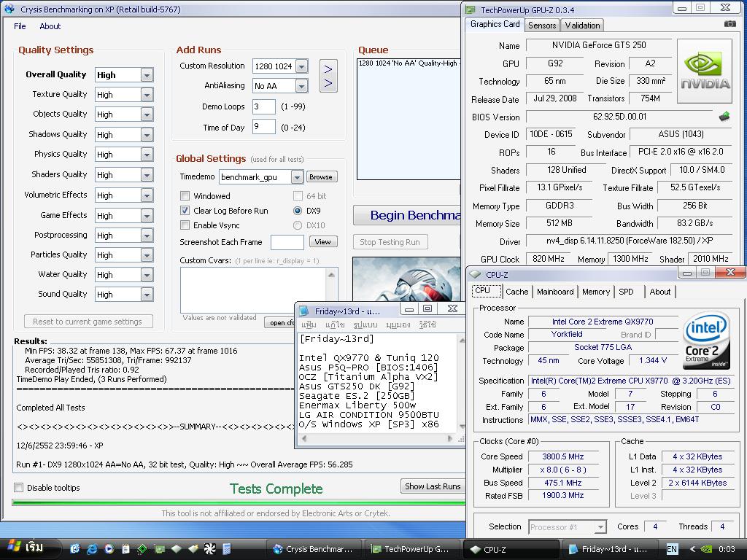Click Show Last Runs button
This screenshot has height=560, width=747.
pyautogui.click(x=433, y=486)
